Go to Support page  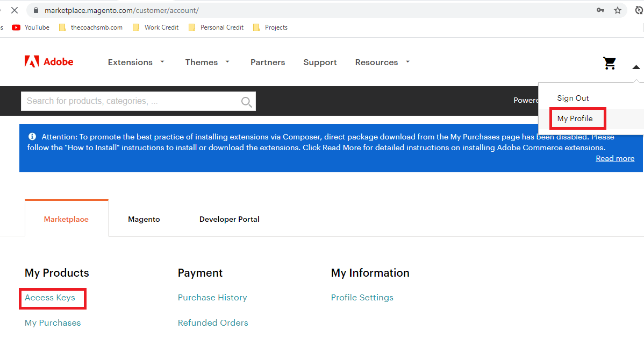click(320, 62)
